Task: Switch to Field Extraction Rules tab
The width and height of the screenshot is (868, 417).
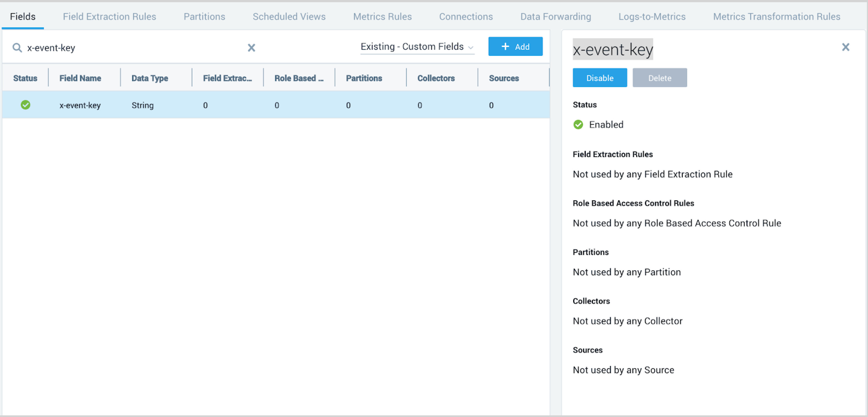Action: [109, 16]
